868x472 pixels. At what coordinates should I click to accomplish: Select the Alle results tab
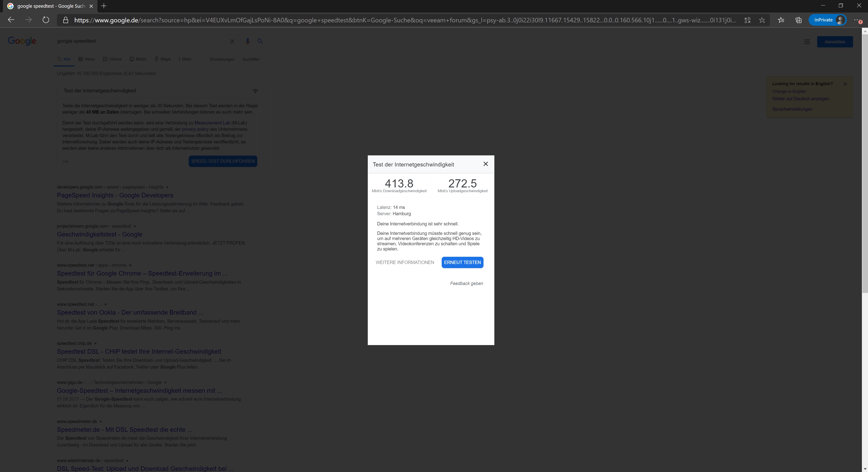pyautogui.click(x=64, y=59)
